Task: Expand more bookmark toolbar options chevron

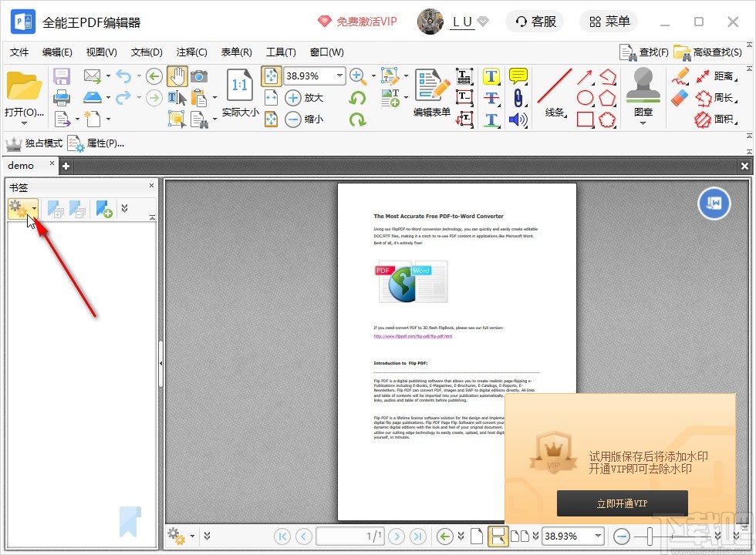Action: pyautogui.click(x=124, y=208)
